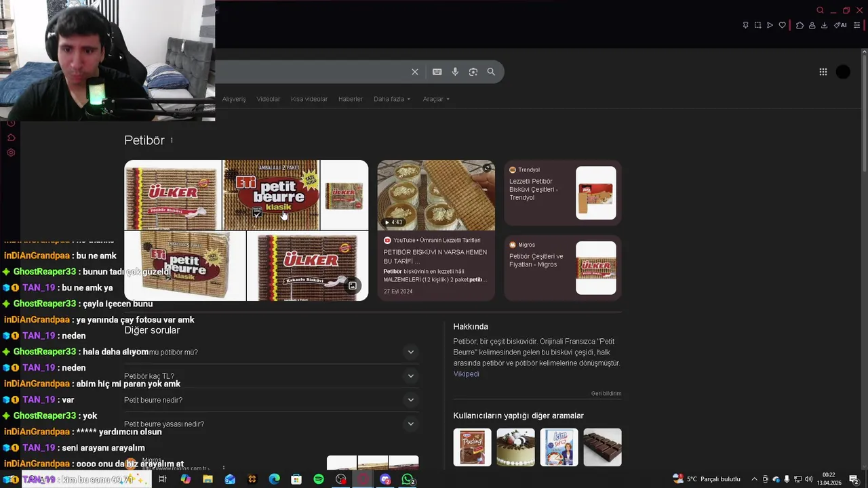
Task: Switch to the Videolar tab
Action: pos(268,99)
